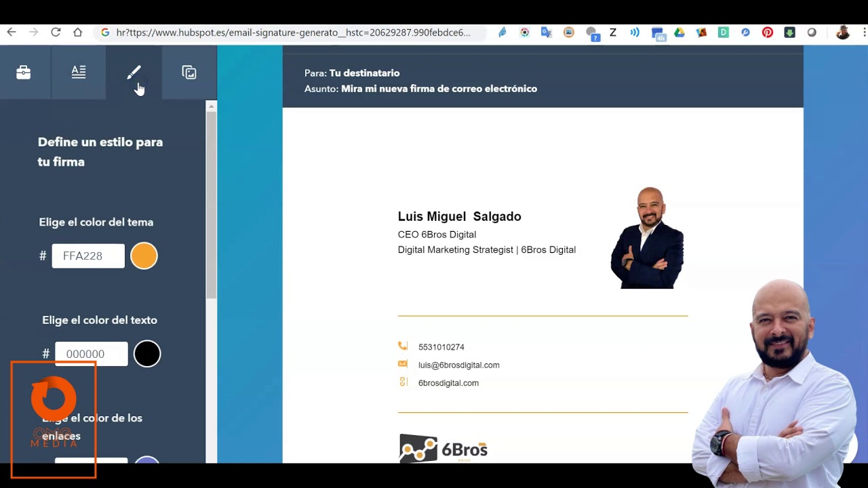868x488 pixels.
Task: Click the name Luis Miguel Salgado
Action: pyautogui.click(x=459, y=217)
